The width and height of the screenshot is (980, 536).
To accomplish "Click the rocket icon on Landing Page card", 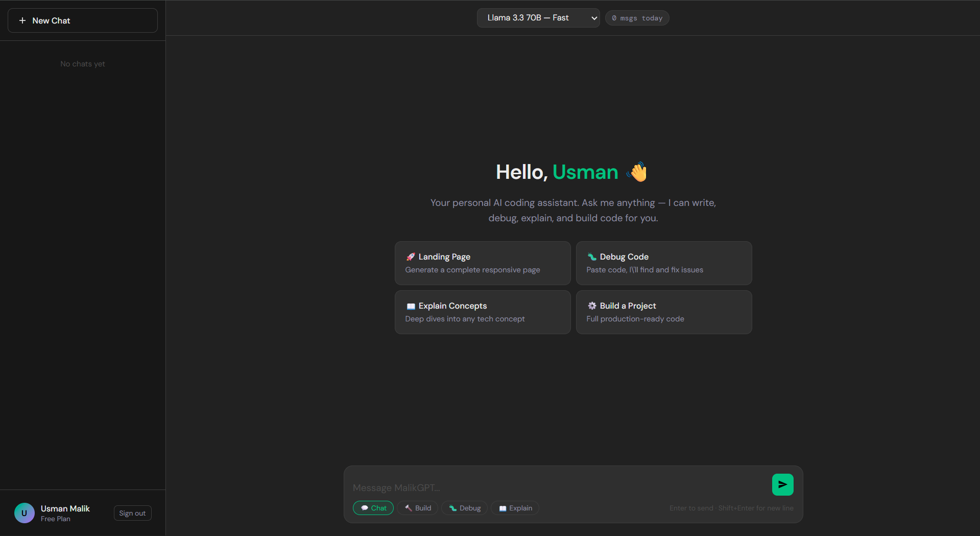I will (410, 257).
